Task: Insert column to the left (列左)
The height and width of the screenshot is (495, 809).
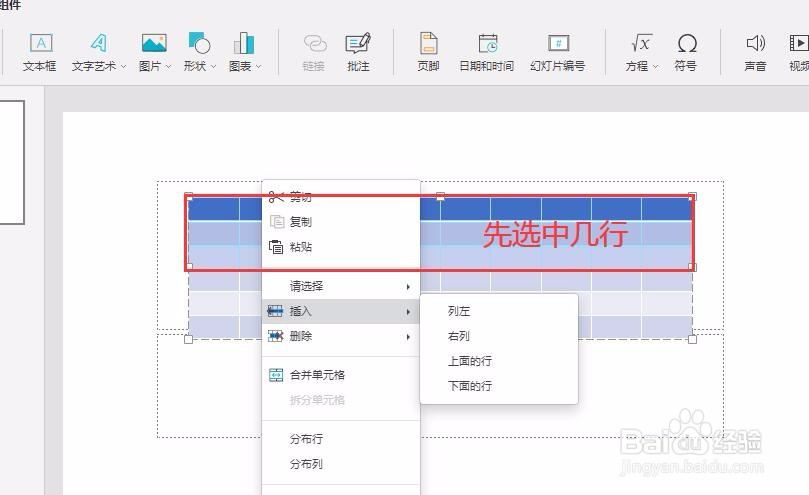Action: click(x=499, y=311)
